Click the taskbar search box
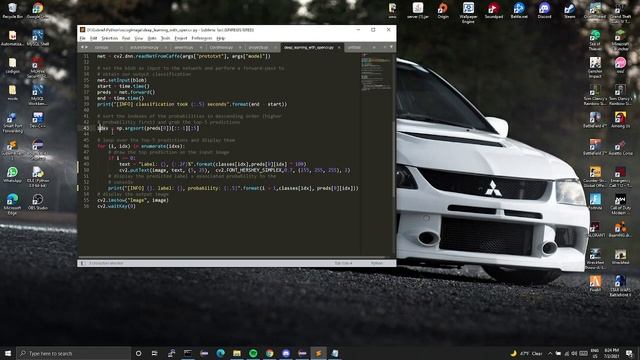 (x=73, y=353)
